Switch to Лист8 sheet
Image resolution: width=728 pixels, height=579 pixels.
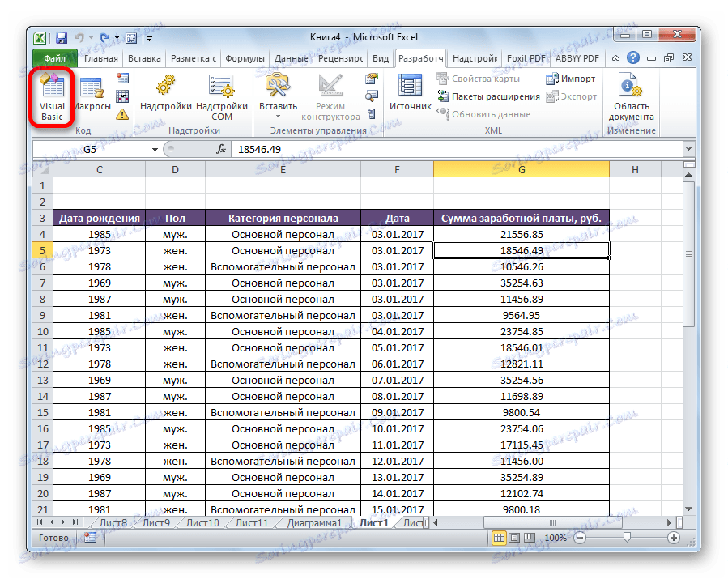(x=113, y=523)
